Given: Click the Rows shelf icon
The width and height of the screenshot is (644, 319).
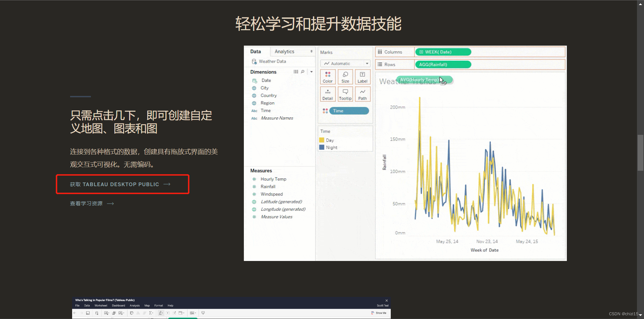Looking at the screenshot, I should click(x=380, y=64).
